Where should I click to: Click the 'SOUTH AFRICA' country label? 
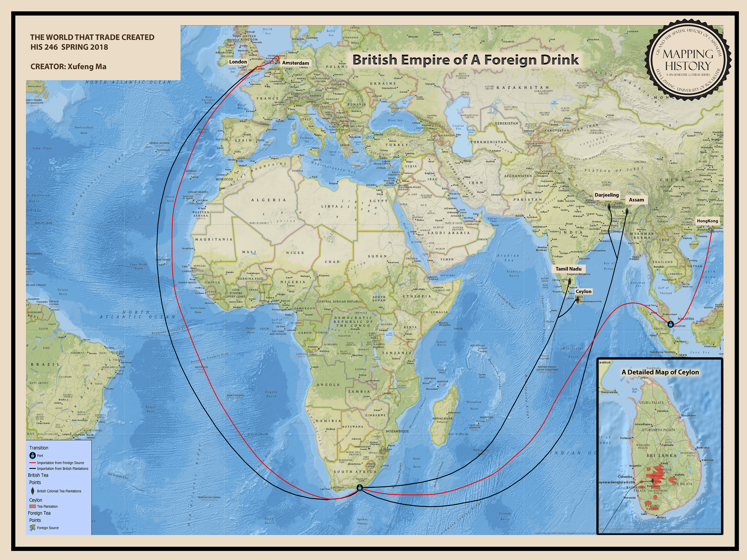(x=355, y=472)
